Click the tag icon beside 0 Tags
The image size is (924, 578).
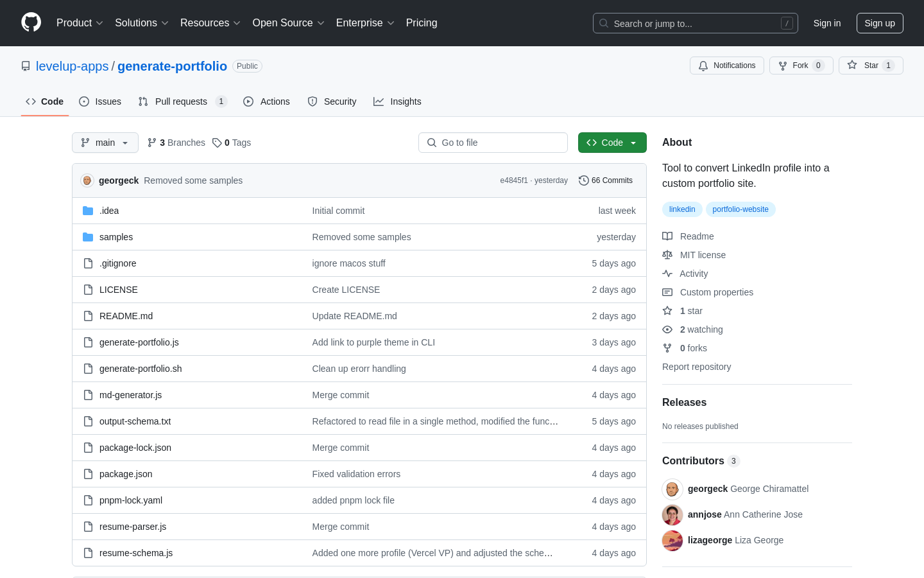coord(217,143)
